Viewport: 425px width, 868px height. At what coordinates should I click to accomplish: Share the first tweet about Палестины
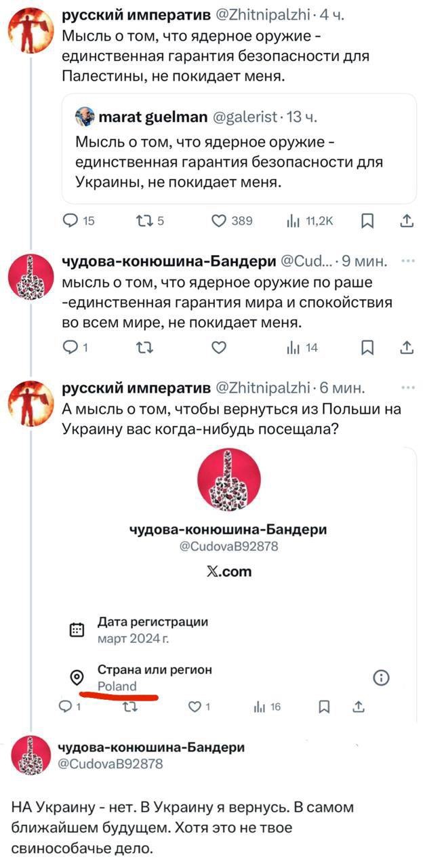click(406, 220)
